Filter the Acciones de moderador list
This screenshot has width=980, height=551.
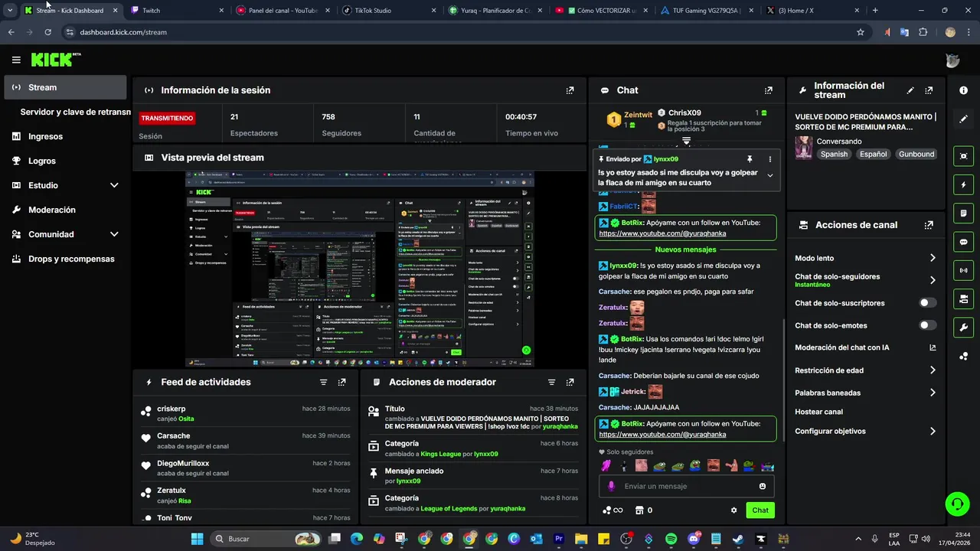(x=551, y=382)
